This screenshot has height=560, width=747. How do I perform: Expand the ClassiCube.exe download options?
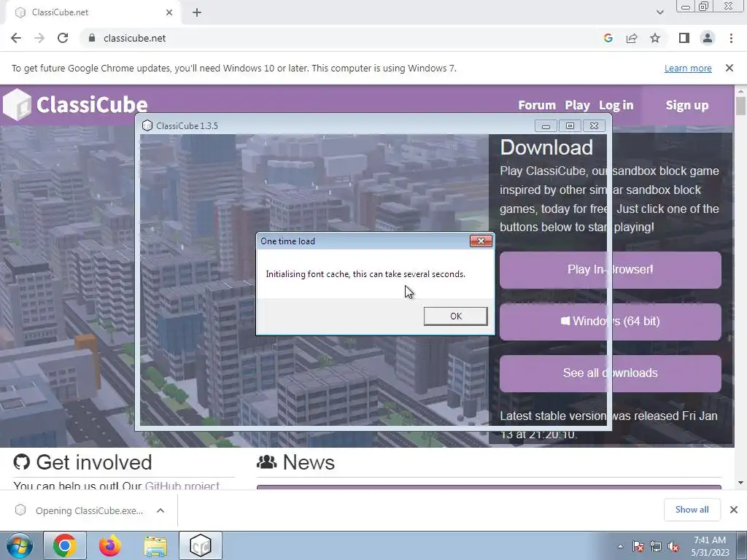(160, 510)
